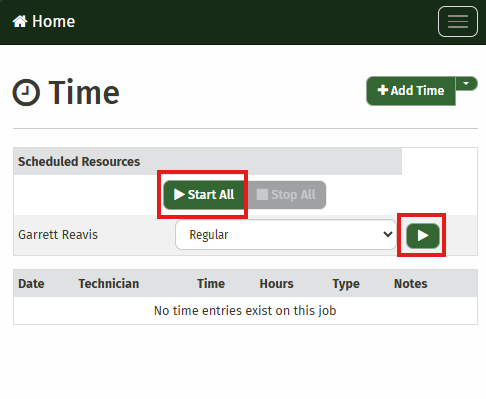Start the timer for Garrett Reavis
486x399 pixels.
click(x=423, y=236)
